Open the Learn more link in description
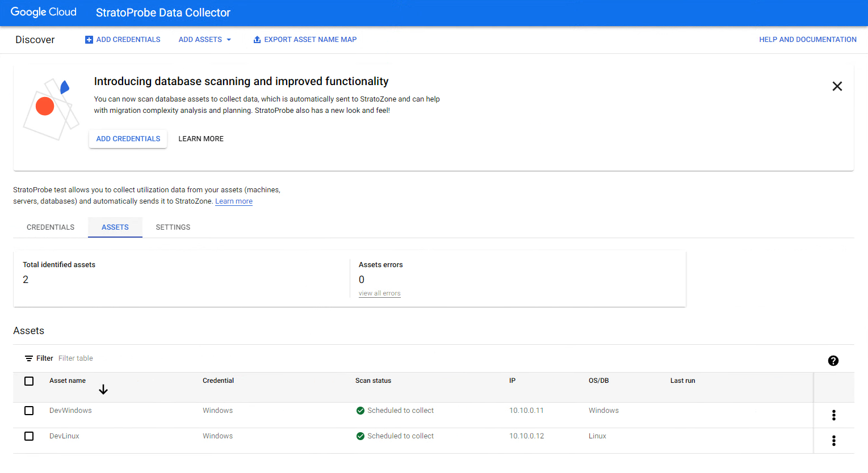 (234, 201)
